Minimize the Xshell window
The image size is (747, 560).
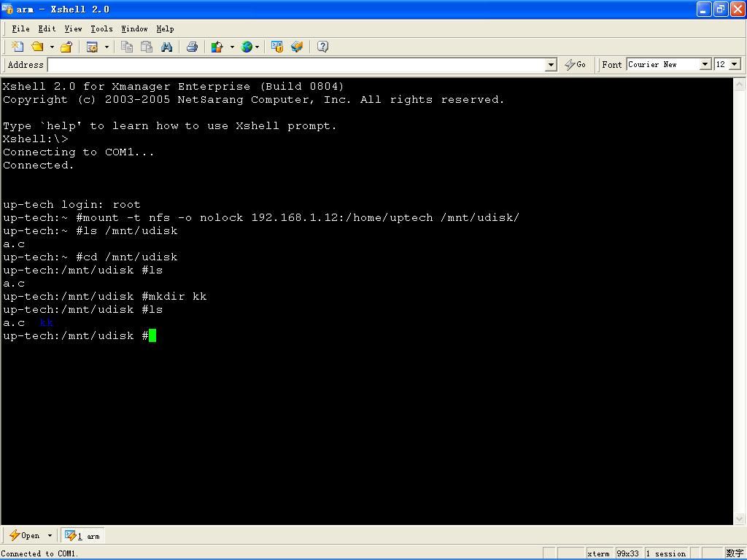704,9
